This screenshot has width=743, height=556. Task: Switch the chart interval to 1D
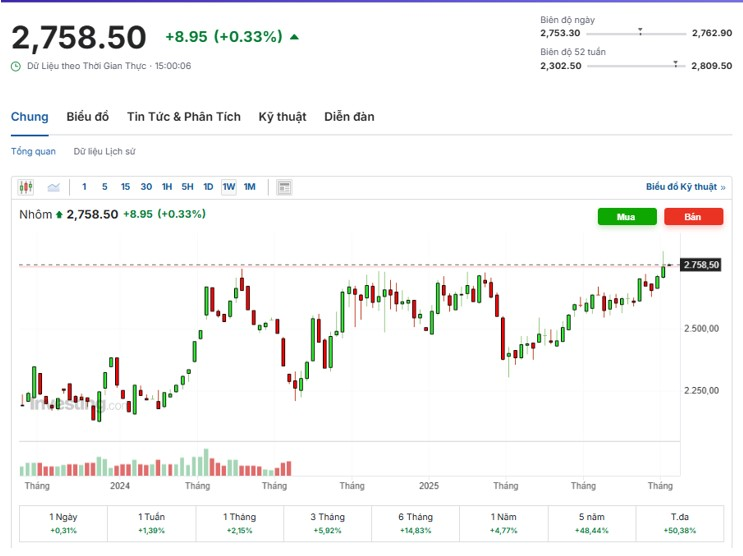pos(208,187)
